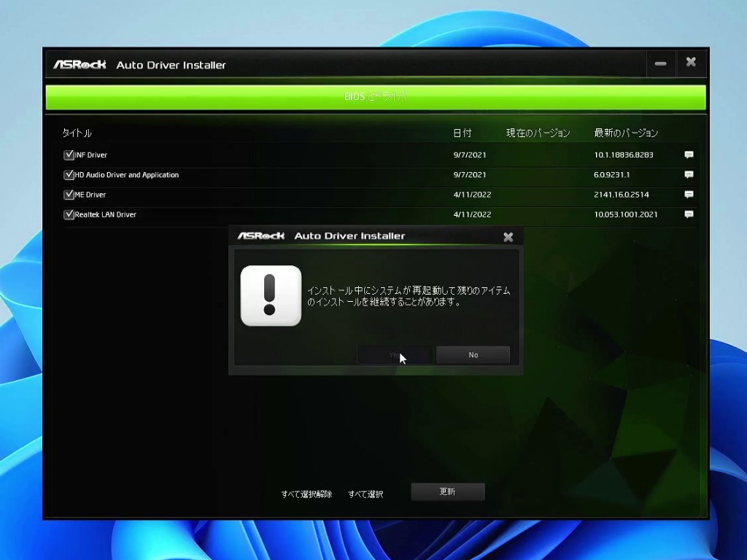Click the INF Driver date 9/7/2021
The height and width of the screenshot is (560, 747).
470,155
